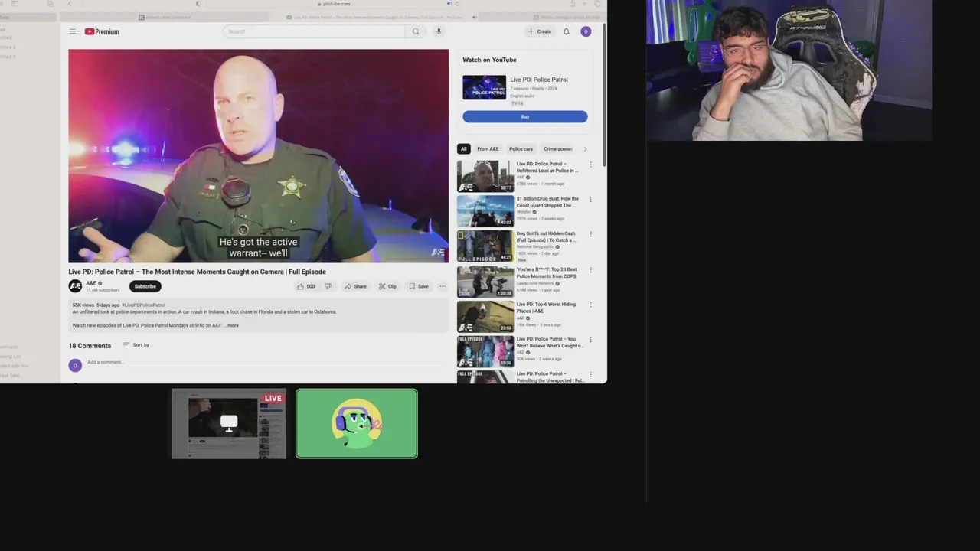The height and width of the screenshot is (551, 980).
Task: Subscribe to the A&E channel
Action: [145, 286]
